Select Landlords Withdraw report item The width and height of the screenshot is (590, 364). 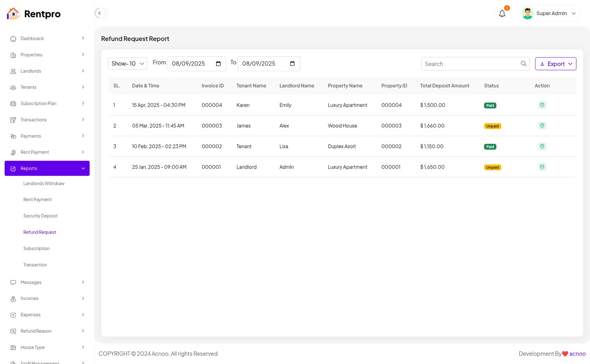click(44, 184)
